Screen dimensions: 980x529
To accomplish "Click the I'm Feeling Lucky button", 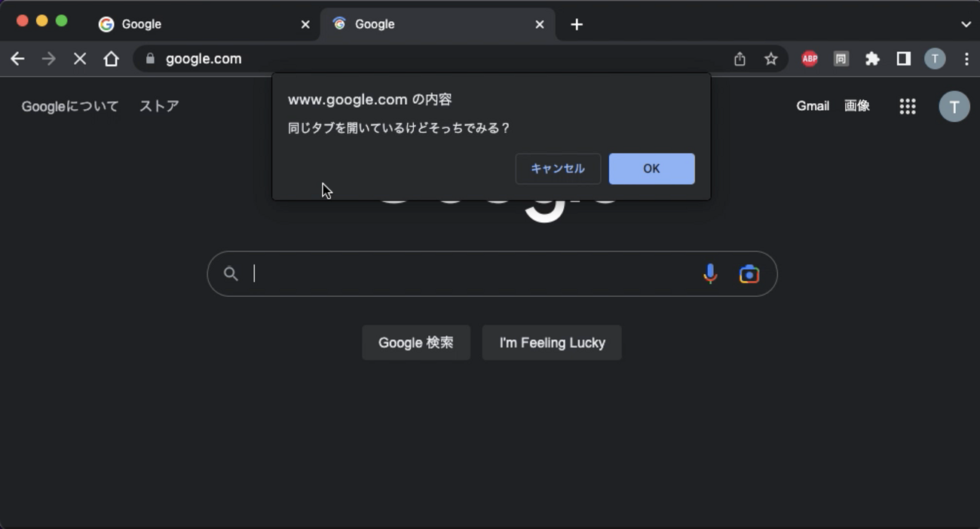I will (x=552, y=343).
